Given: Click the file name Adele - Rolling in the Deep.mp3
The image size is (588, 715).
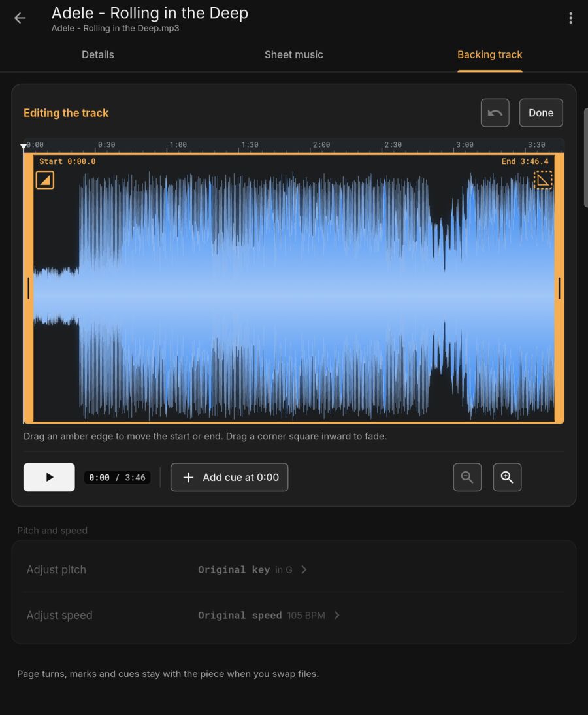Looking at the screenshot, I should click(x=116, y=28).
